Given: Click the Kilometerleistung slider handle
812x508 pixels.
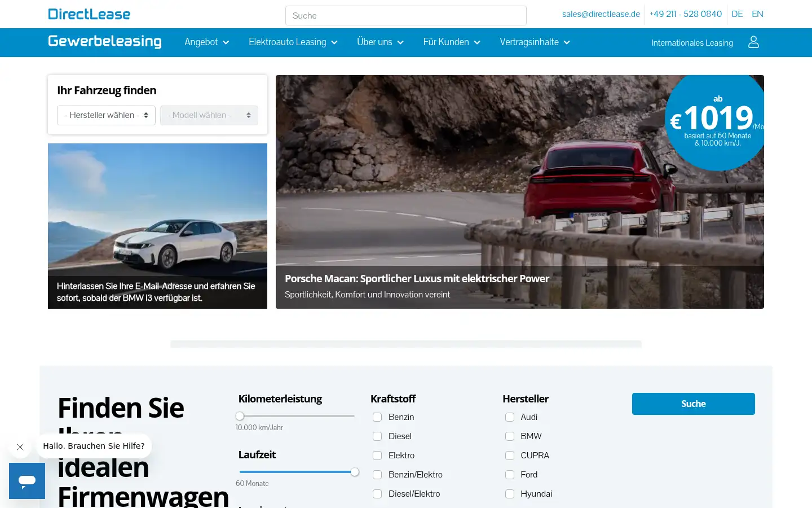Looking at the screenshot, I should point(240,416).
